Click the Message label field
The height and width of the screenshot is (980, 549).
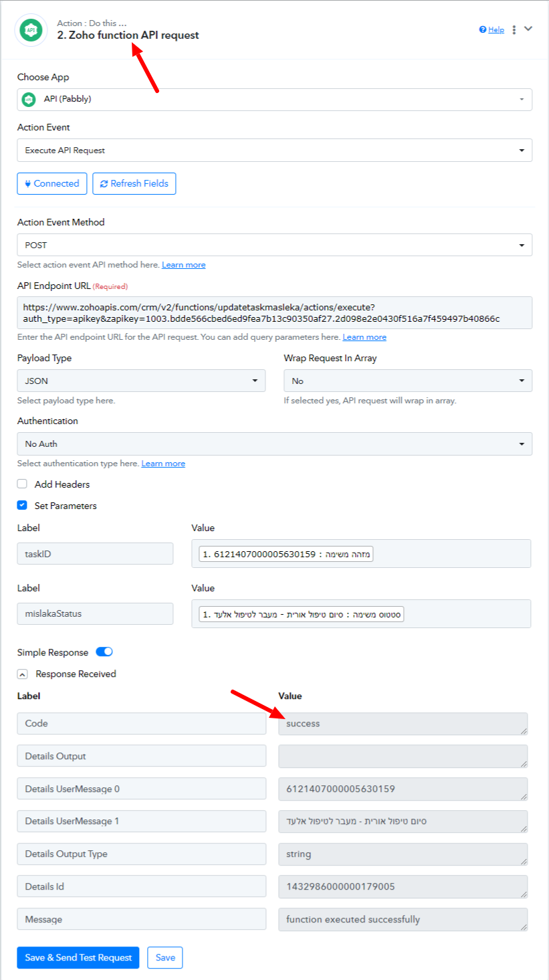point(142,919)
